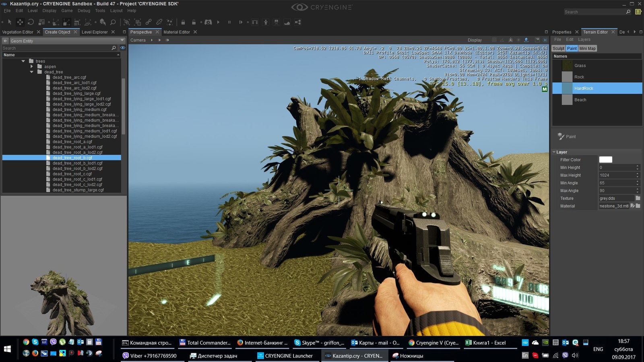Activate the Rotate tool in toolbar

(x=31, y=22)
